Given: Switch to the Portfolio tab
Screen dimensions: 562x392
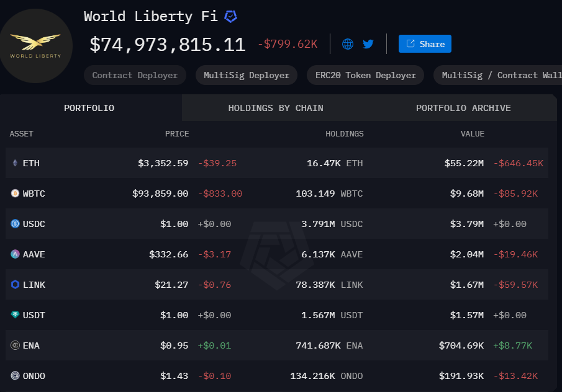Looking at the screenshot, I should (89, 108).
